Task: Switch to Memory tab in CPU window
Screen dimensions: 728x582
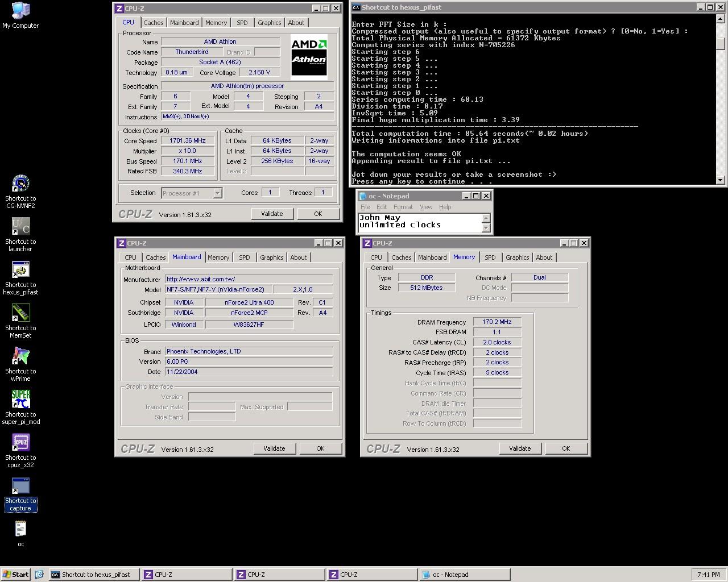Action: click(x=216, y=23)
